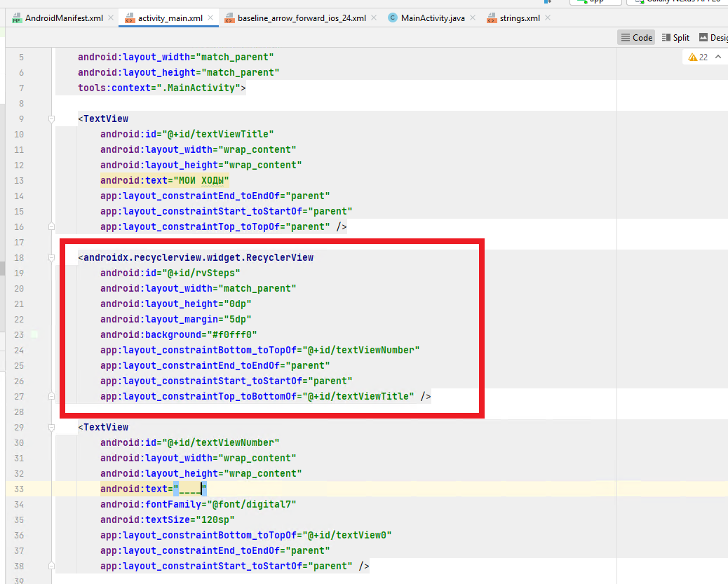Click the warning icon showing 22 problems
728x584 pixels.
coord(698,57)
